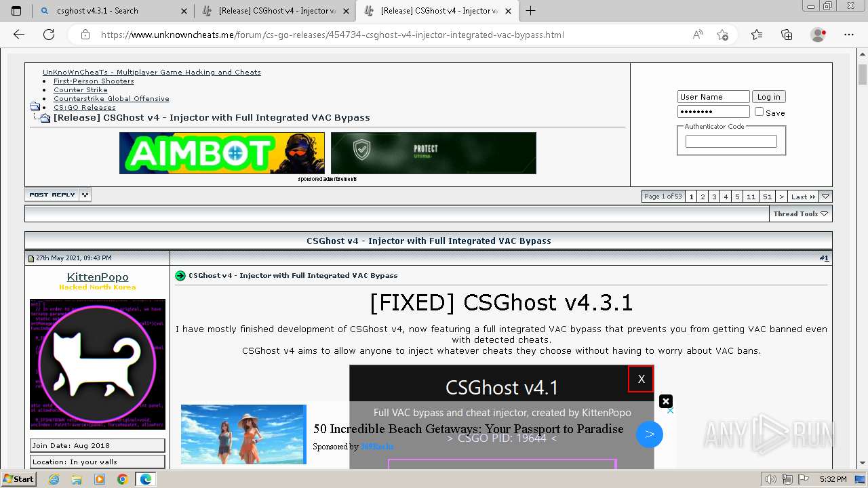Go to page 5 of the thread
Image resolution: width=868 pixels, height=488 pixels.
click(x=737, y=197)
